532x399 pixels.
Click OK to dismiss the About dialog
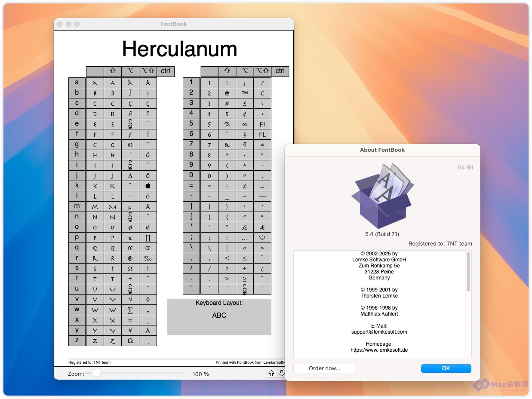446,368
